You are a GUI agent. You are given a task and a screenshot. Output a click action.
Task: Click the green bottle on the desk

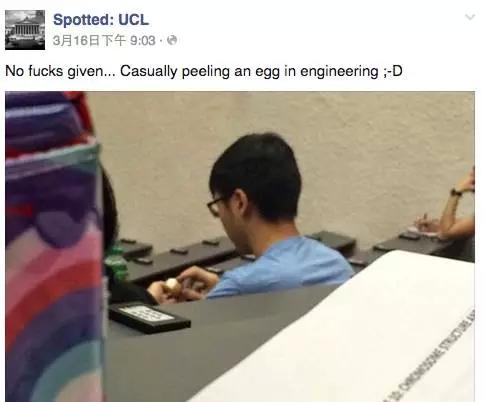coord(116,265)
